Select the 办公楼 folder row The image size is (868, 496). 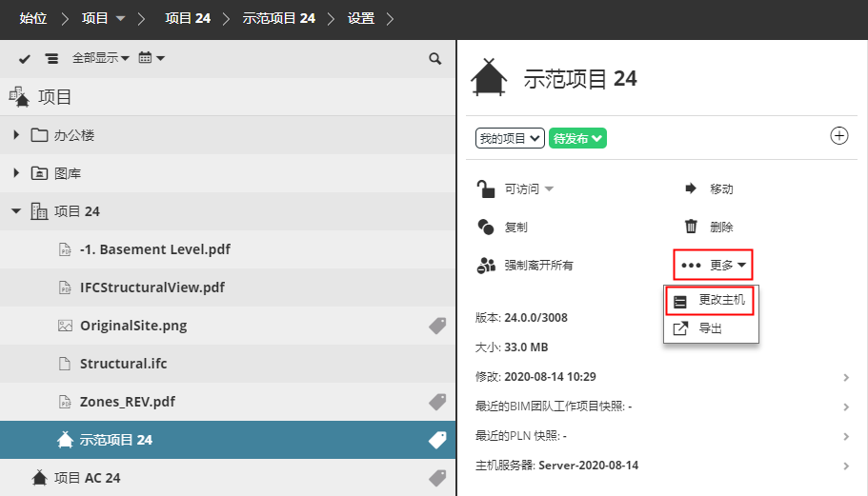tap(228, 135)
